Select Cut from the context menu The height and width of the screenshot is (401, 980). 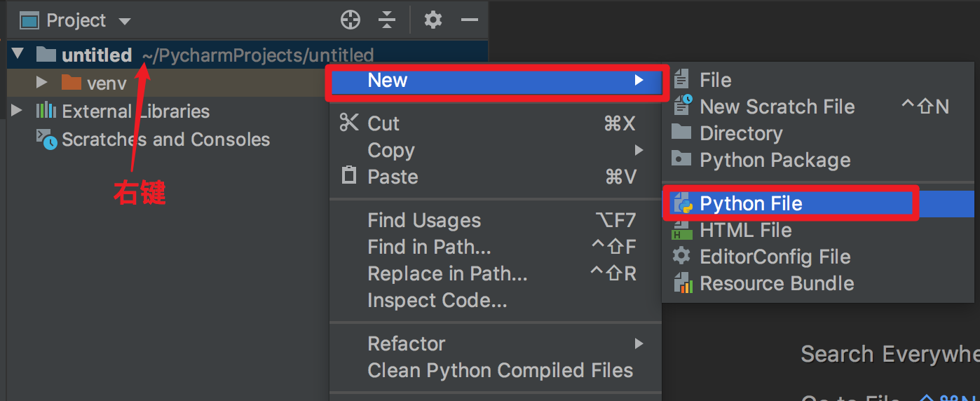click(383, 124)
